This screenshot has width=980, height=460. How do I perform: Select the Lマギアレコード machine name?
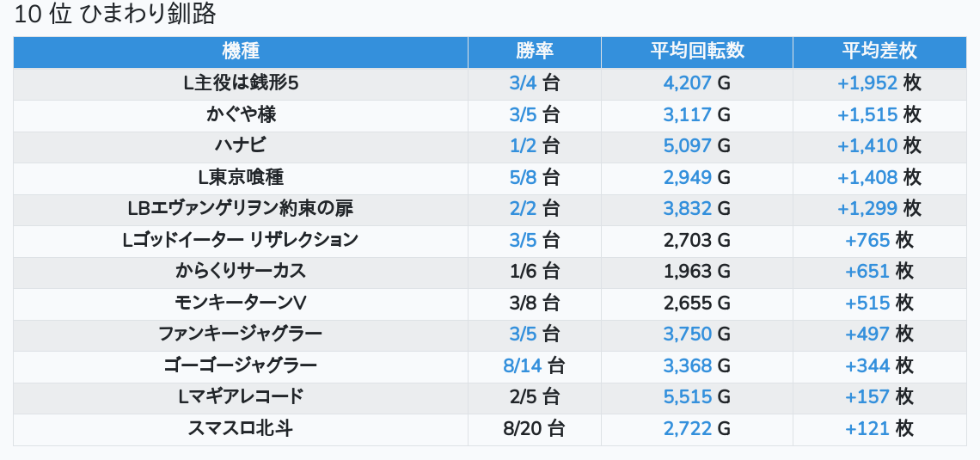point(241,397)
